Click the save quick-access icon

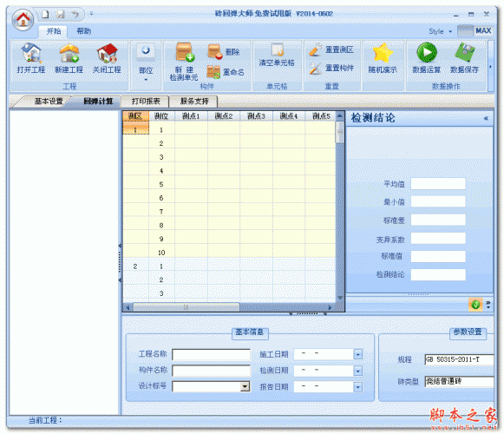61,14
